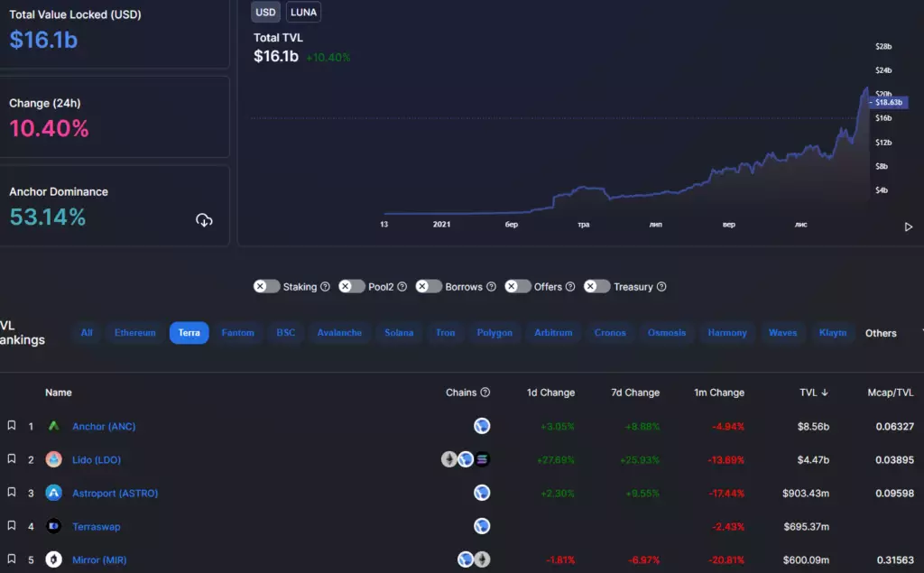Bookmark the Lido (LDO) protocol

(12, 458)
